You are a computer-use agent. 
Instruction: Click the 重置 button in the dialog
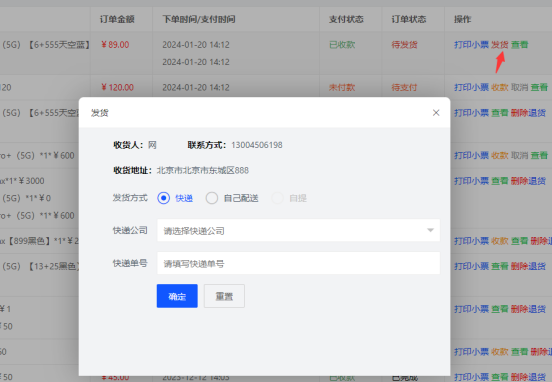pos(224,296)
